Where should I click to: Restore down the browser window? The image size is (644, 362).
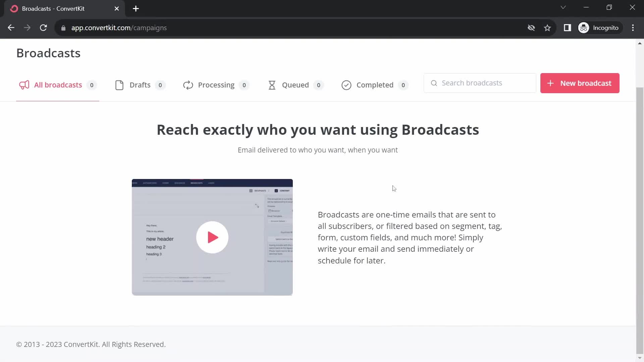tap(609, 7)
